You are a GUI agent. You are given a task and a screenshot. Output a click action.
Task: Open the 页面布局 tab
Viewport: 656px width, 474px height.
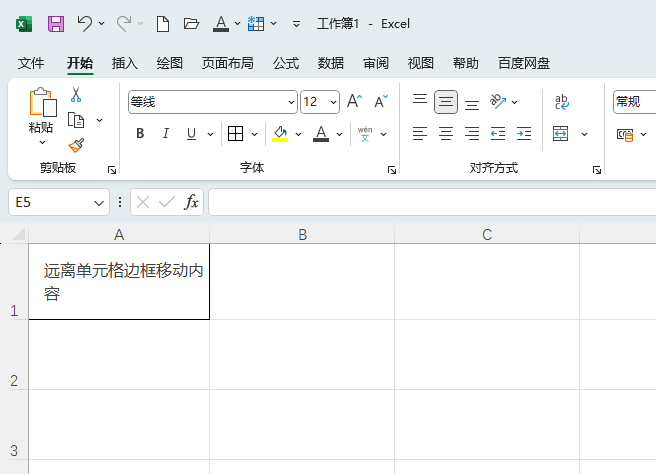point(228,63)
